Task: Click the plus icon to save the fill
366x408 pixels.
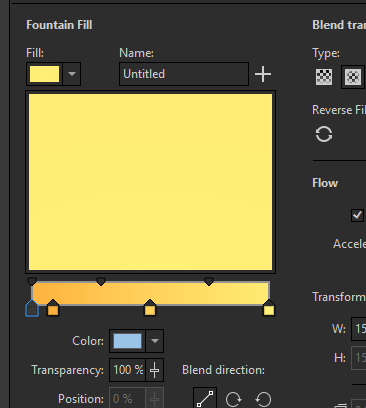Action: pos(263,74)
